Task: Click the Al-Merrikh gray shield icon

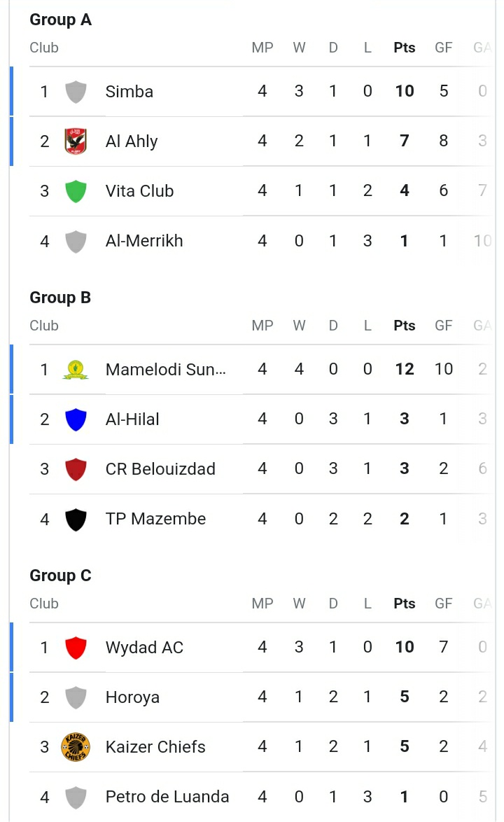Action: coord(76,241)
